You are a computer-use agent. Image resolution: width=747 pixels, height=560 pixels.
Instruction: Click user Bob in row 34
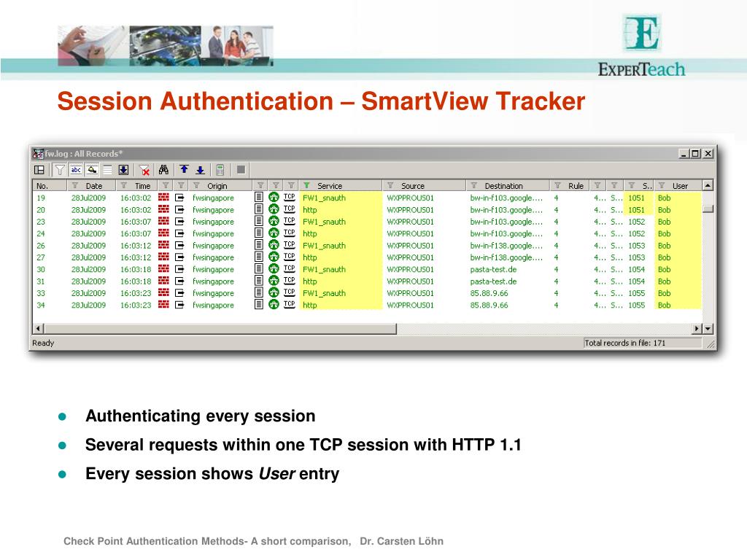[x=664, y=305]
